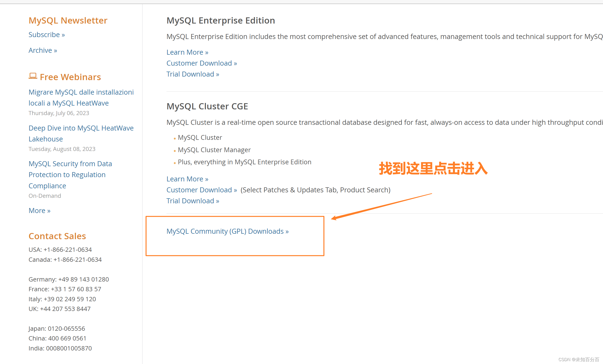
Task: Click MySQL Community (GPL) Downloads link
Action: coord(227,231)
